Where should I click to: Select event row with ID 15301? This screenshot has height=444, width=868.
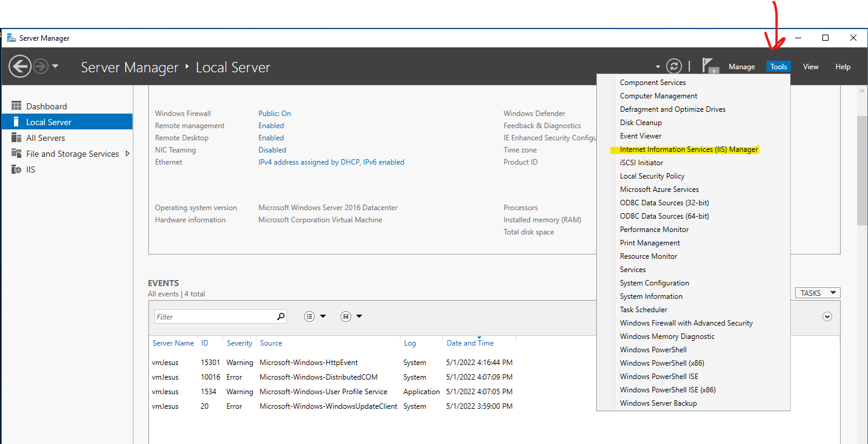332,363
